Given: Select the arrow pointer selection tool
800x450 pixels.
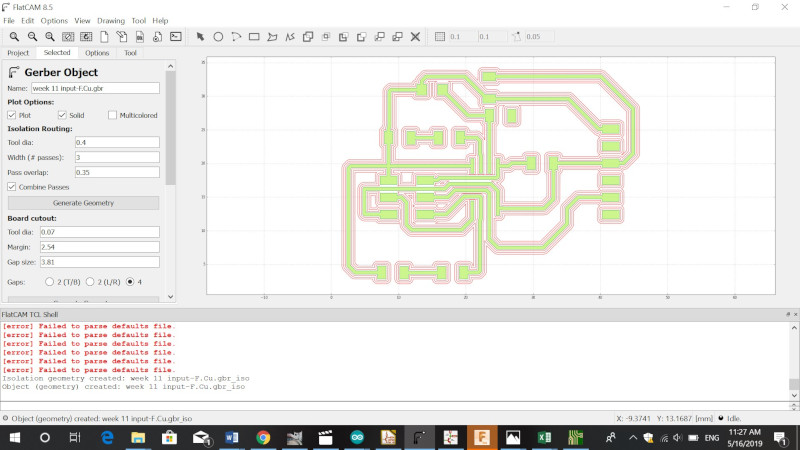Looking at the screenshot, I should pyautogui.click(x=200, y=37).
